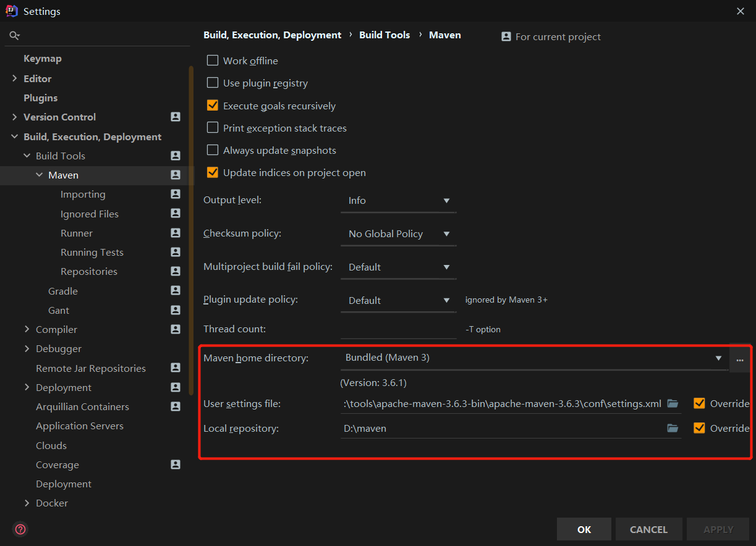The image size is (756, 546).
Task: Click project-level icon beside Repositories
Action: pos(176,271)
